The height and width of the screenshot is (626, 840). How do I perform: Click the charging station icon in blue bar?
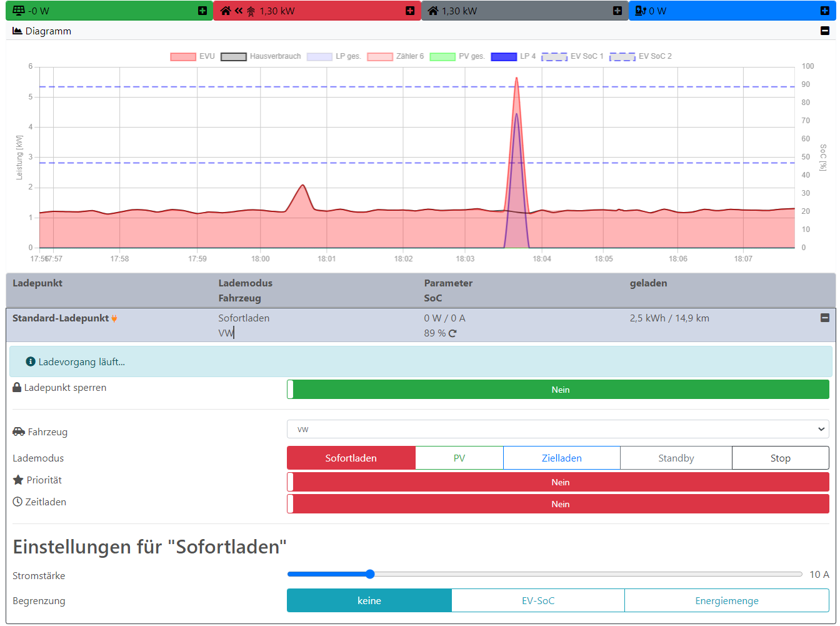tap(640, 11)
